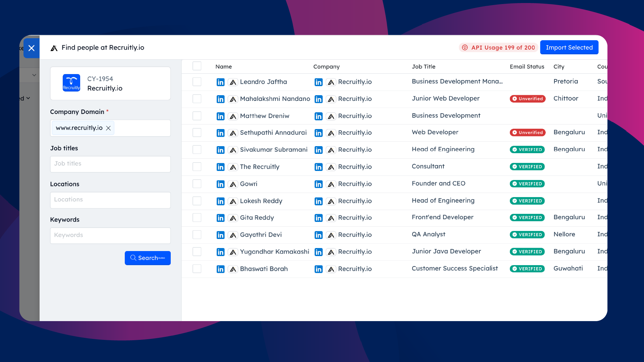This screenshot has height=362, width=644.
Task: Click the Pretoria city cell
Action: click(x=566, y=81)
